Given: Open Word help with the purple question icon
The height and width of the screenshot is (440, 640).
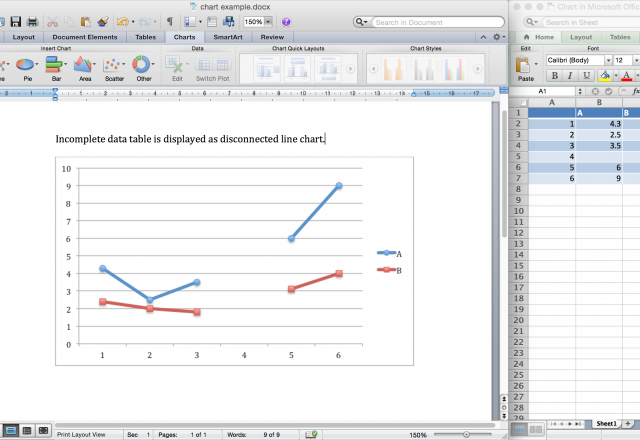Looking at the screenshot, I should 287,21.
